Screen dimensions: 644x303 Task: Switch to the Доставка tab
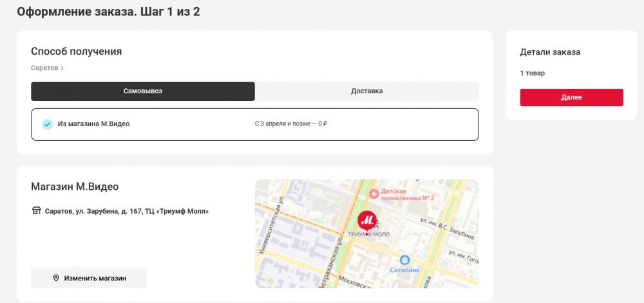(x=367, y=91)
